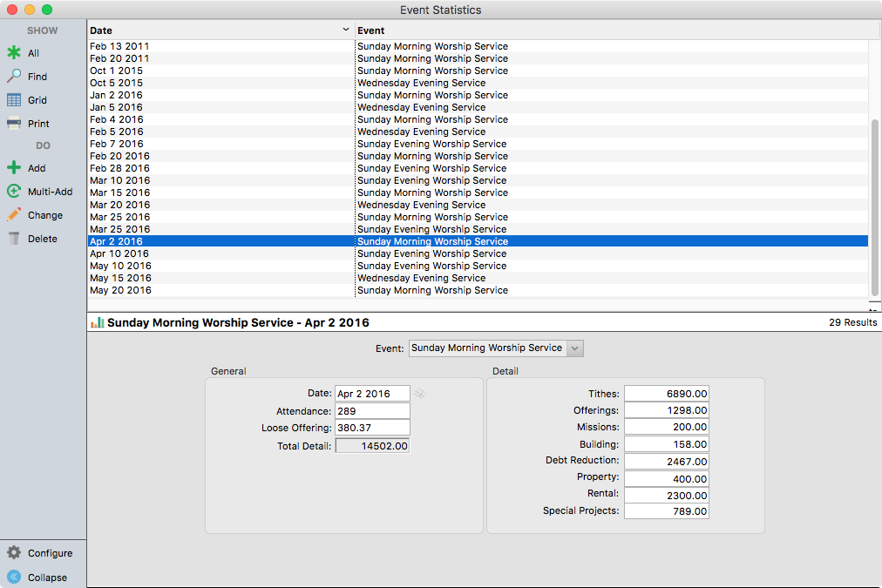Image resolution: width=882 pixels, height=588 pixels.
Task: Click the Loose Offering field
Action: click(x=372, y=429)
